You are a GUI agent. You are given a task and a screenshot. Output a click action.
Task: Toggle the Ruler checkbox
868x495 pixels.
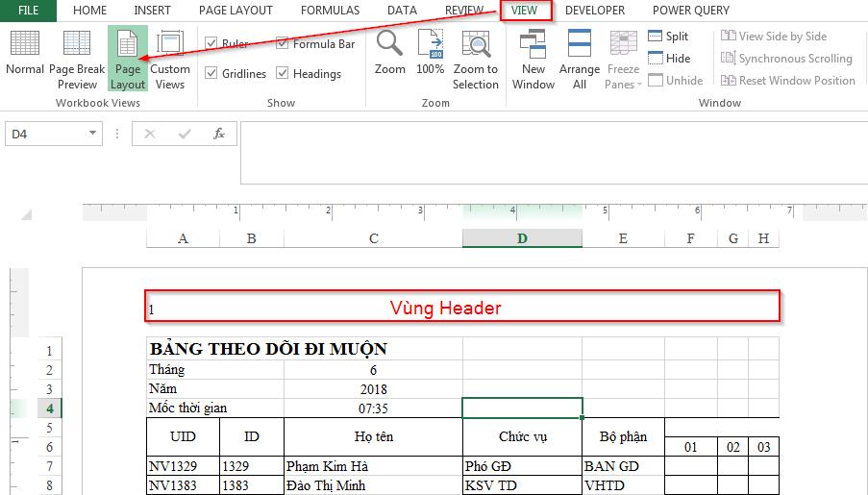point(211,44)
